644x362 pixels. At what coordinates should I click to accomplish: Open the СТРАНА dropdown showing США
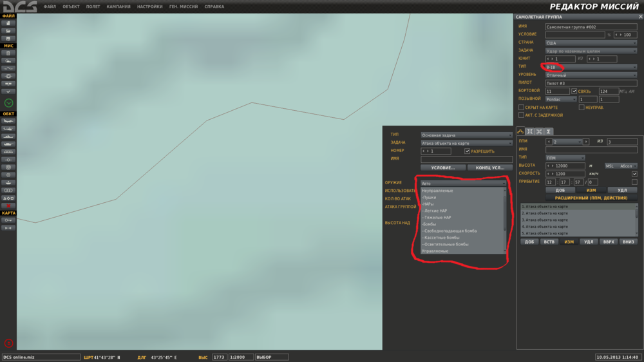[x=591, y=43]
